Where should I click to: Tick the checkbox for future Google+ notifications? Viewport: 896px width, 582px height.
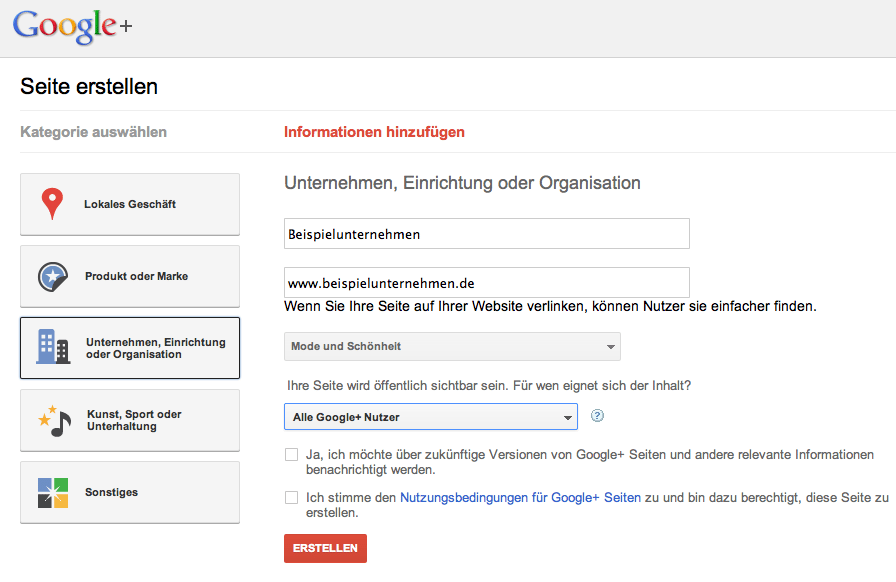[x=291, y=455]
